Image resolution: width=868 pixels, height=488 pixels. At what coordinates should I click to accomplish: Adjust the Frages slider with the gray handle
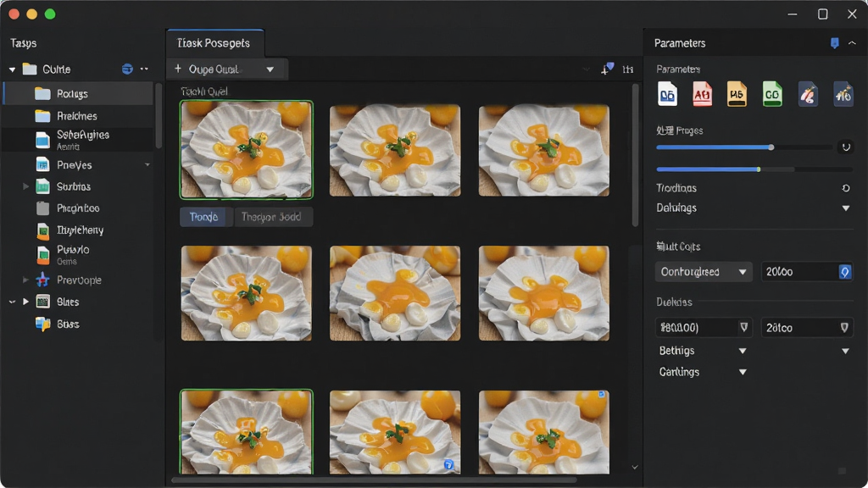[x=771, y=147]
